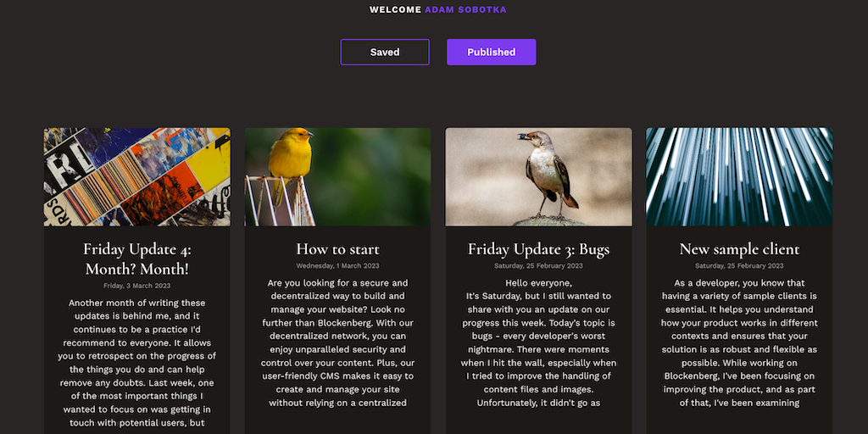The height and width of the screenshot is (434, 868).
Task: Click the Wednesday, 1 March 2023 date
Action: point(337,266)
